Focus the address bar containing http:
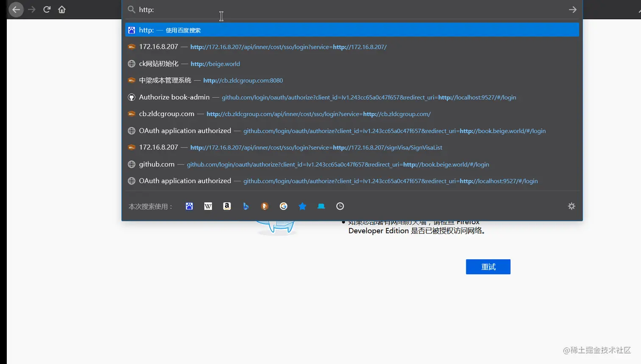641x364 pixels. click(x=352, y=9)
